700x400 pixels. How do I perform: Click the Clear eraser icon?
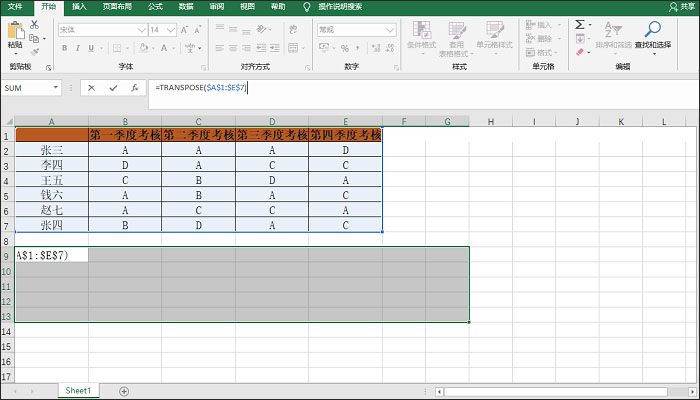[x=580, y=52]
